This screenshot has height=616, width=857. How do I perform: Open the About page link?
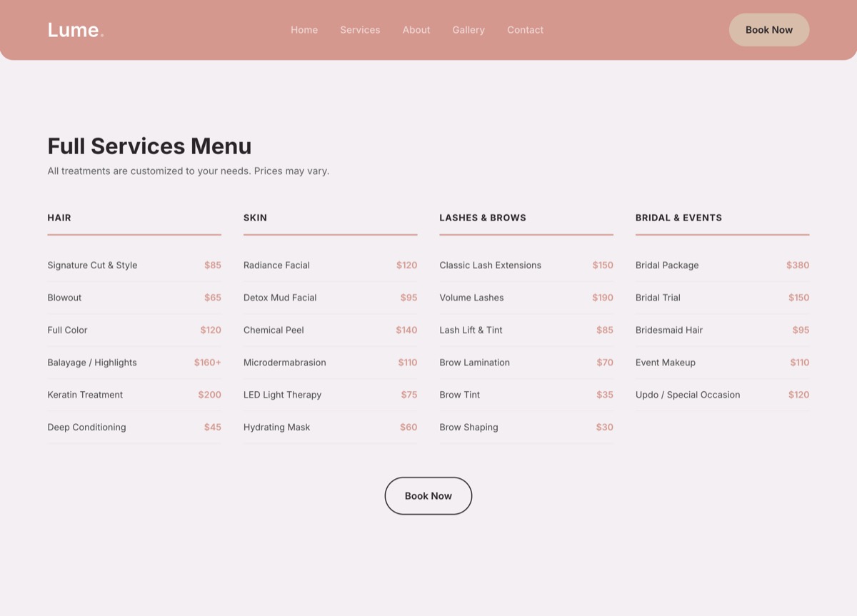tap(416, 30)
